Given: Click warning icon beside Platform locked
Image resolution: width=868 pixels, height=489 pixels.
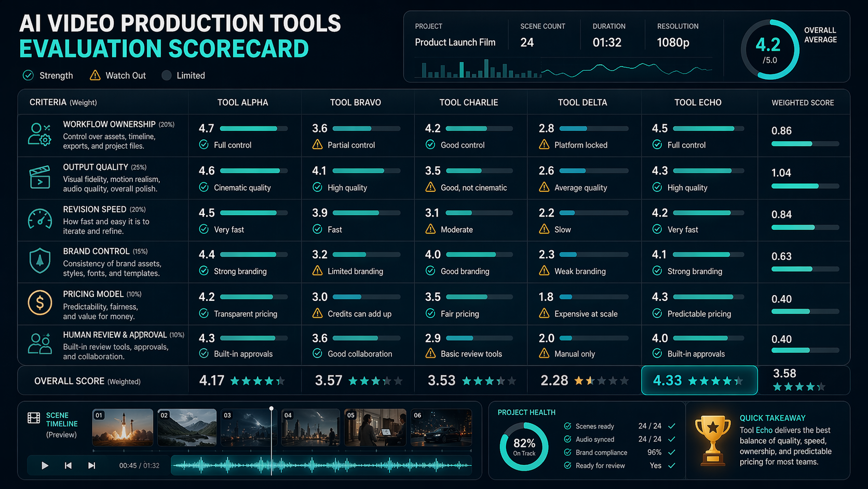Looking at the screenshot, I should 544,144.
